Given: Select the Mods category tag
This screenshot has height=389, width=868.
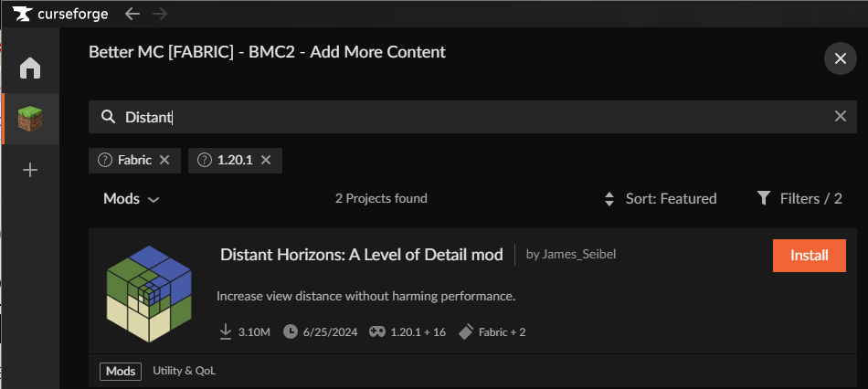Looking at the screenshot, I should [x=121, y=372].
